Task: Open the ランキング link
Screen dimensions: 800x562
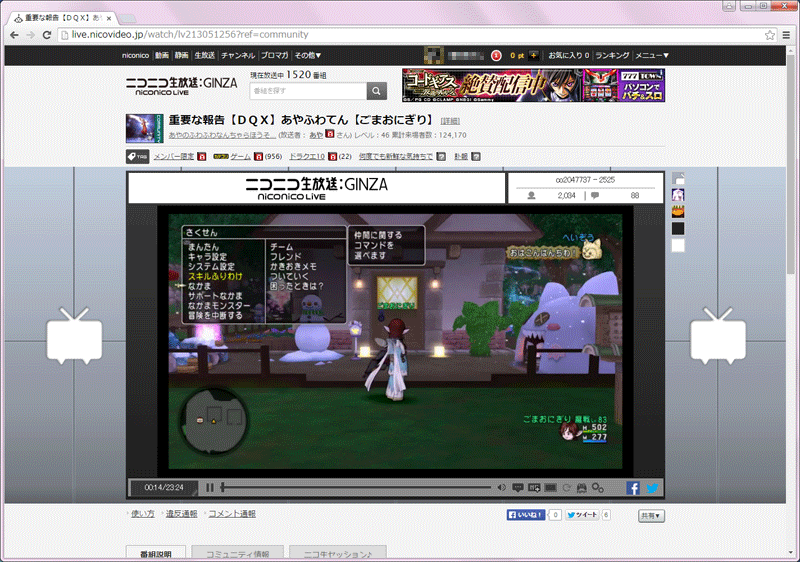Action: 612,55
